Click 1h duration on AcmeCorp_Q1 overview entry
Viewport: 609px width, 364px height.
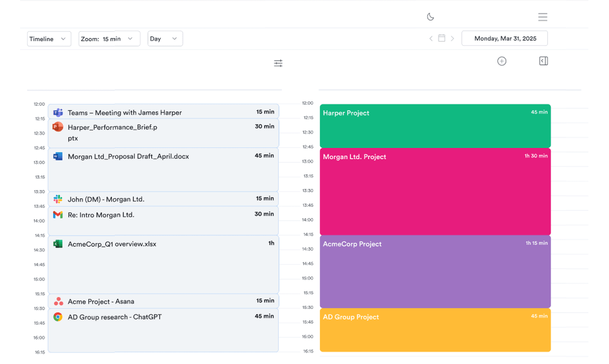[271, 243]
